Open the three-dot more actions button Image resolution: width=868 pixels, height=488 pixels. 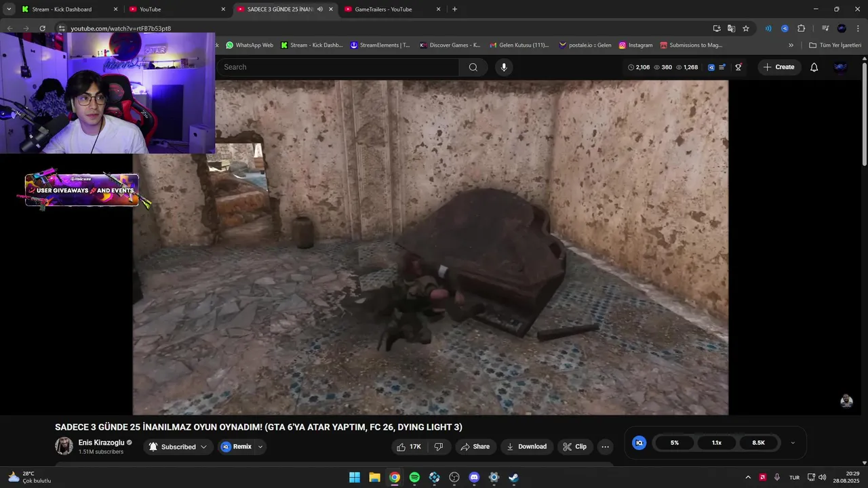[x=606, y=447]
